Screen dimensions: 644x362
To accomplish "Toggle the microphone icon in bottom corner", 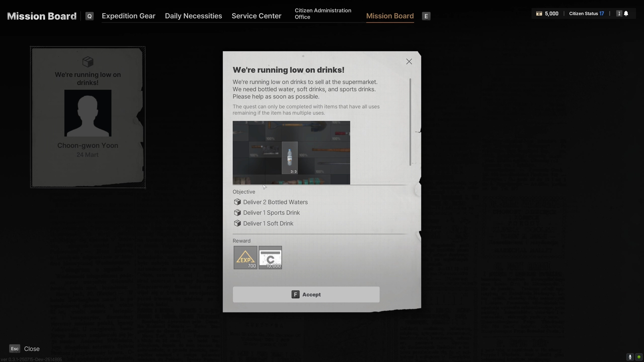I will 630,357.
